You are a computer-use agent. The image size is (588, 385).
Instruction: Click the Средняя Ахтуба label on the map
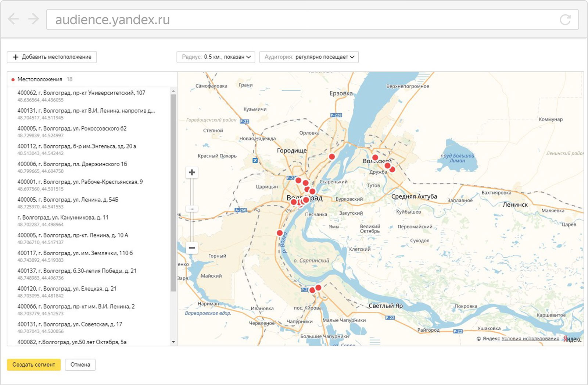tap(414, 196)
